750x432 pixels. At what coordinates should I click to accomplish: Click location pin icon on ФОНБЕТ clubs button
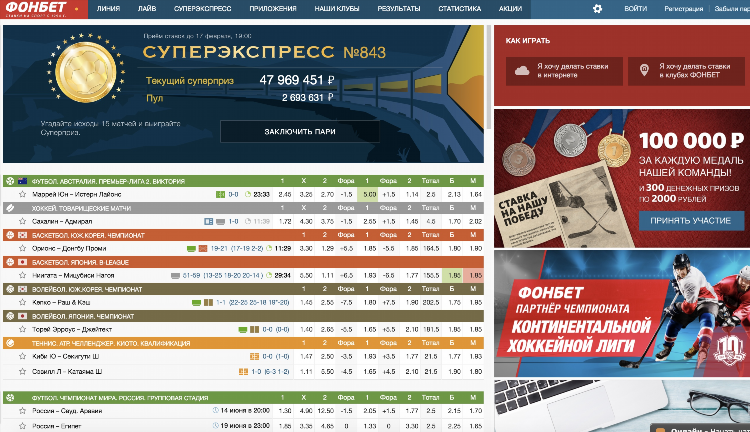tap(644, 70)
